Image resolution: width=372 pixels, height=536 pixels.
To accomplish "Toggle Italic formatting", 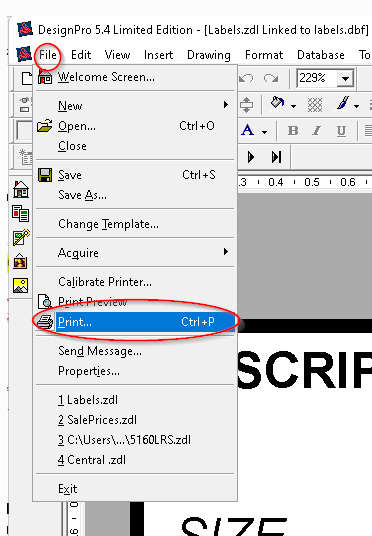I will click(317, 130).
